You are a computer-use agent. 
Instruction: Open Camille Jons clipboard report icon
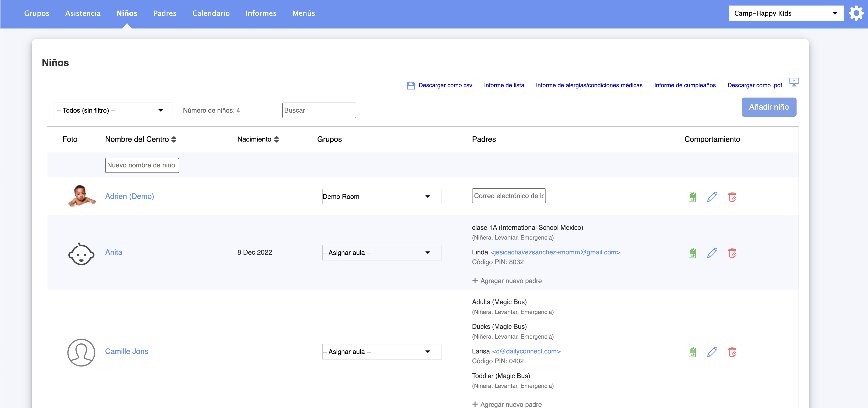pyautogui.click(x=692, y=352)
